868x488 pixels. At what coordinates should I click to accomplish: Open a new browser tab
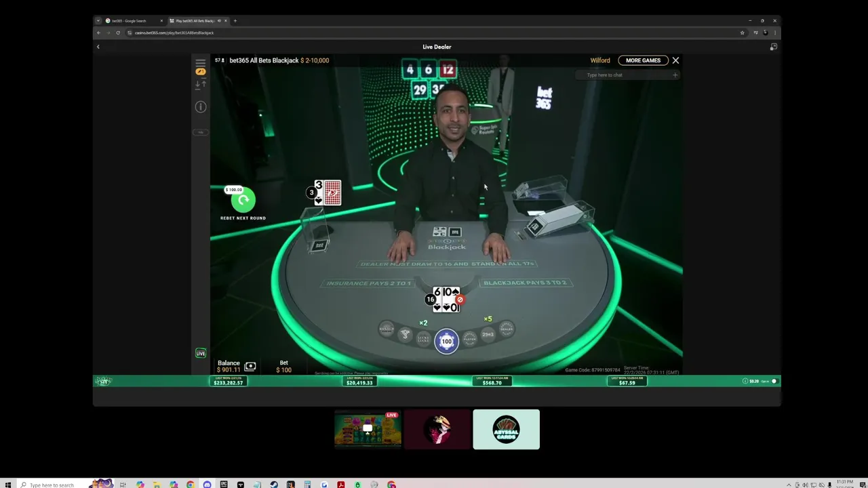coord(235,21)
